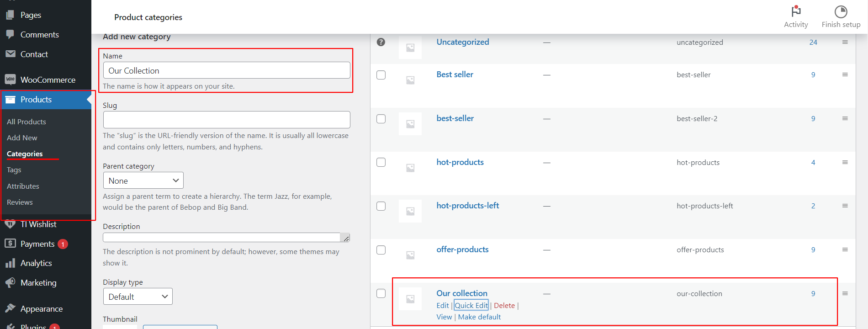Viewport: 868px width, 329px height.
Task: Click the Slug input field
Action: pyautogui.click(x=227, y=120)
